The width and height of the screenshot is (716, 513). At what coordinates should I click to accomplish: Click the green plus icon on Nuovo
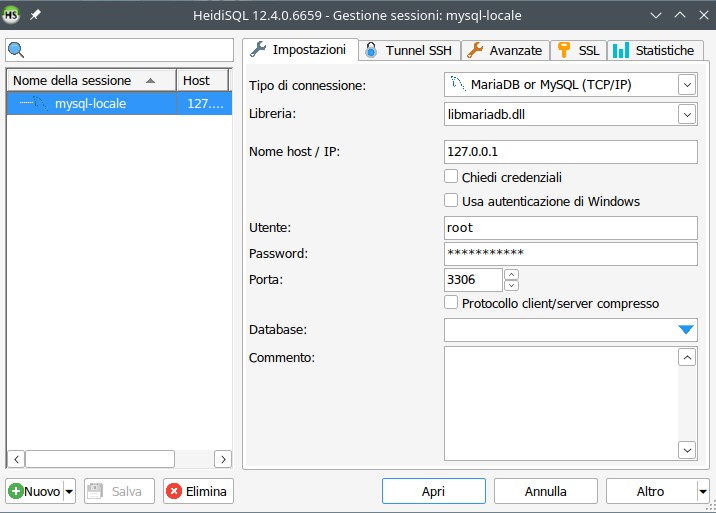click(x=16, y=492)
